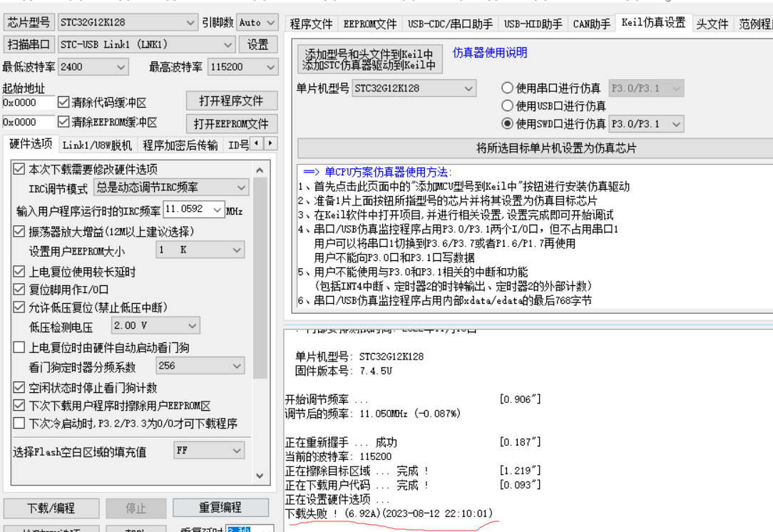Image resolution: width=773 pixels, height=532 pixels.
Task: Open the 设置用户EEPROM大小 dropdown
Action: 200,250
